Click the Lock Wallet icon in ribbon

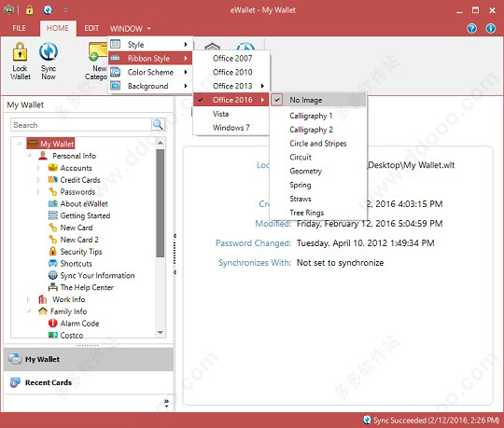pos(20,51)
